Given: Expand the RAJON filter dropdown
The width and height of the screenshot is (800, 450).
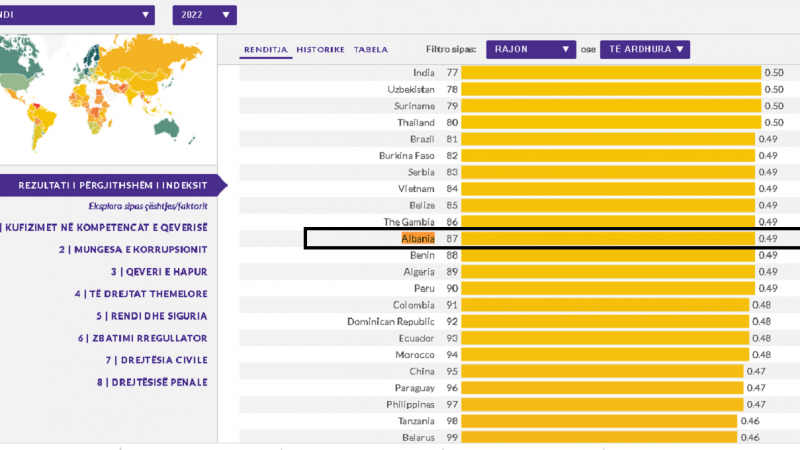Looking at the screenshot, I should pyautogui.click(x=531, y=49).
